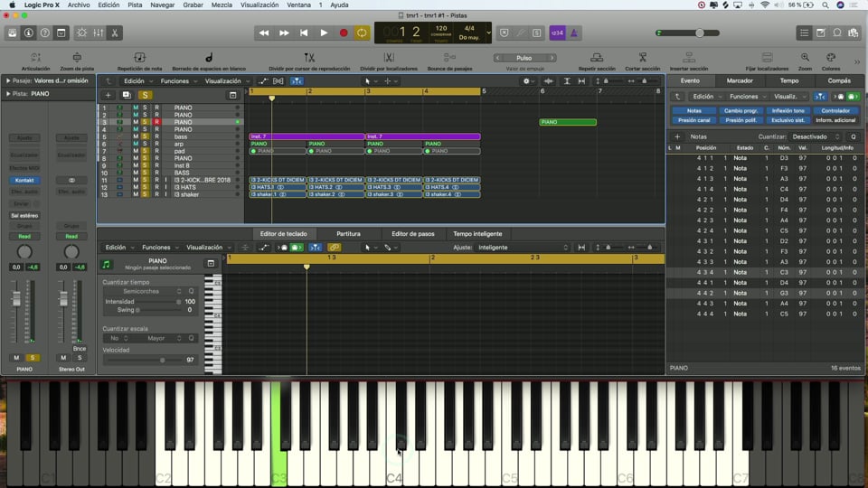Expand Pasaje inspector disclosure triangle
Image resolution: width=868 pixels, height=488 pixels.
pyautogui.click(x=8, y=80)
